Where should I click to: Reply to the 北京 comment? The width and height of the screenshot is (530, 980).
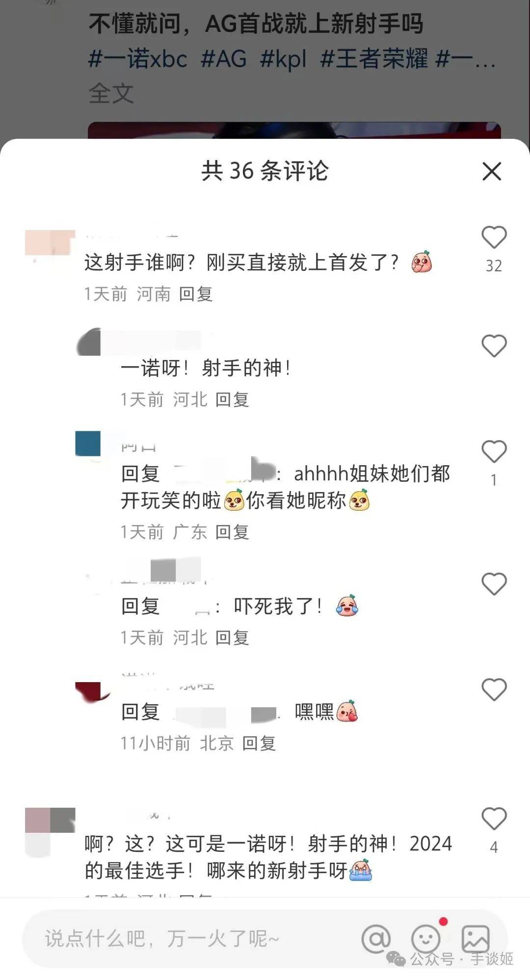click(259, 743)
